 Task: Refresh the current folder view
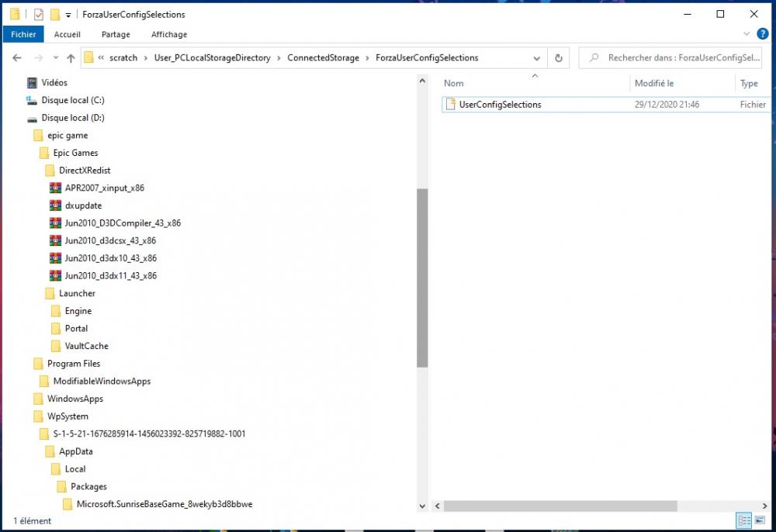pos(559,58)
